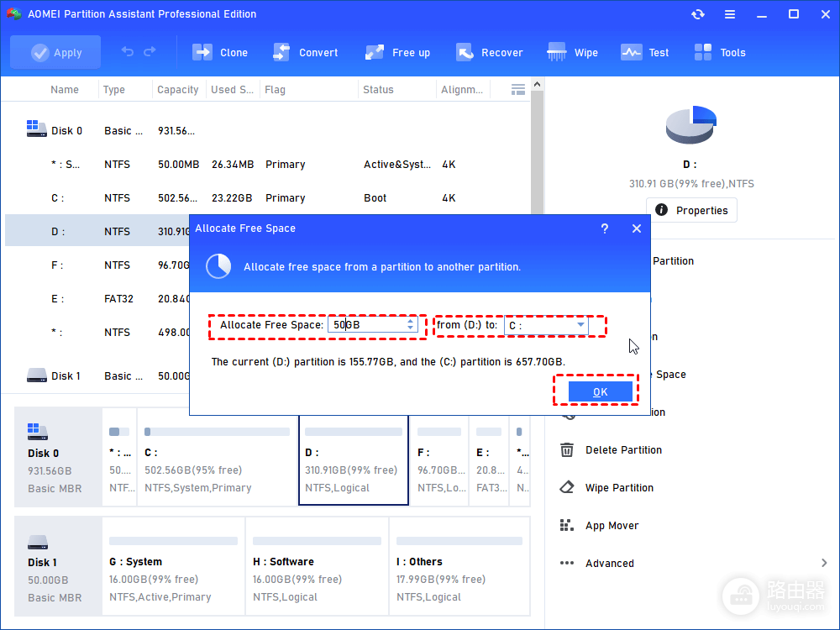
Task: Toggle the column list view icon
Action: tap(518, 90)
